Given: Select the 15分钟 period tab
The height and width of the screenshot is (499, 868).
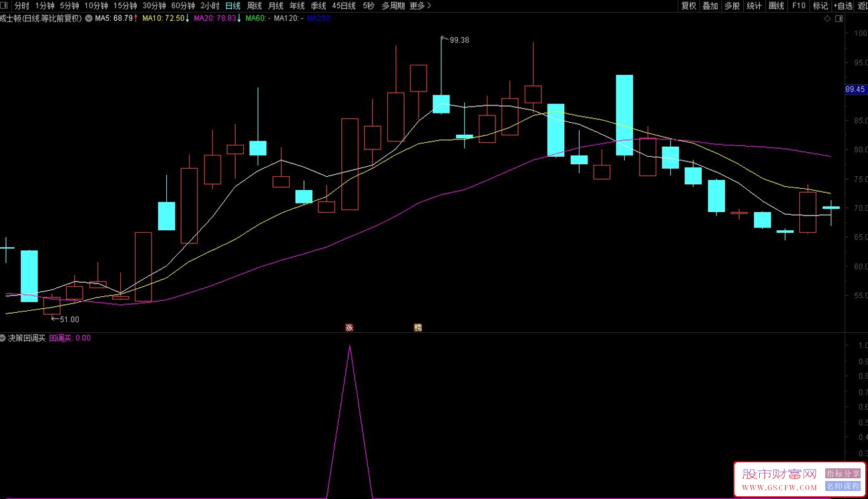Looking at the screenshot, I should [125, 5].
